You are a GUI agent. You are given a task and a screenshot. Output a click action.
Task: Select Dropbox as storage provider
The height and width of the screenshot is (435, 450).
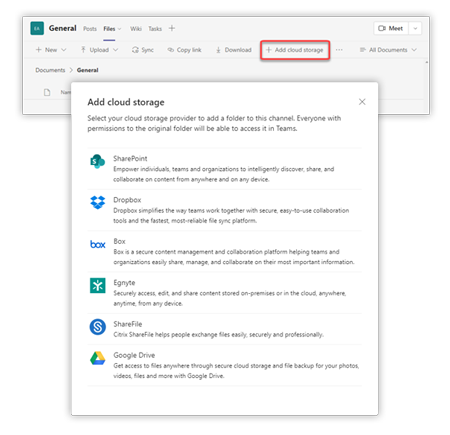click(224, 210)
